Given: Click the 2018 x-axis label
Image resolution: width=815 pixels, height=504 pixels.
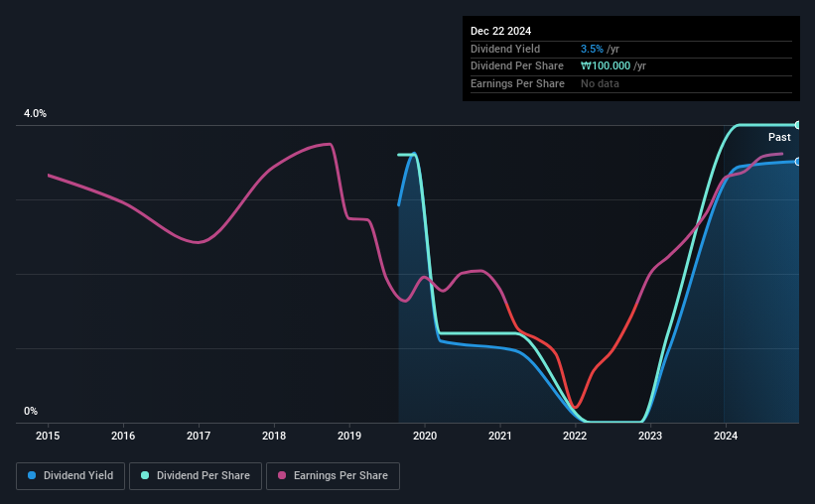Looking at the screenshot, I should [x=274, y=436].
